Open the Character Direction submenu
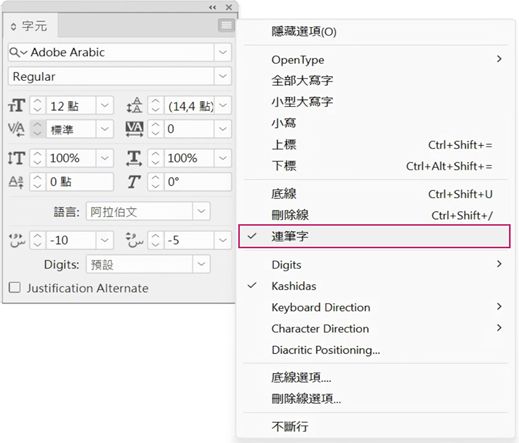519x443 pixels. [374, 329]
